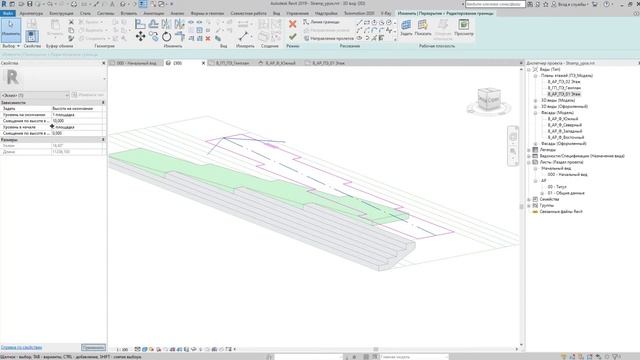Expand the Семейства tree node

pos(529,200)
